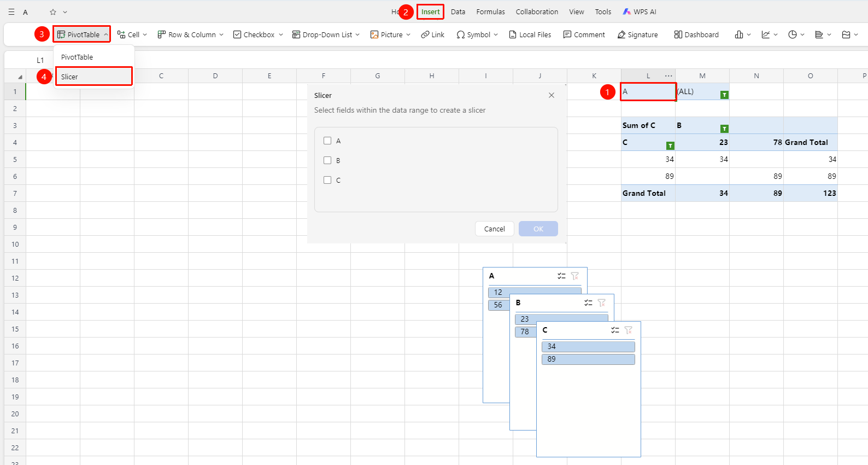The width and height of the screenshot is (868, 465).
Task: Confirm the Slicer dialog with OK
Action: coord(538,229)
